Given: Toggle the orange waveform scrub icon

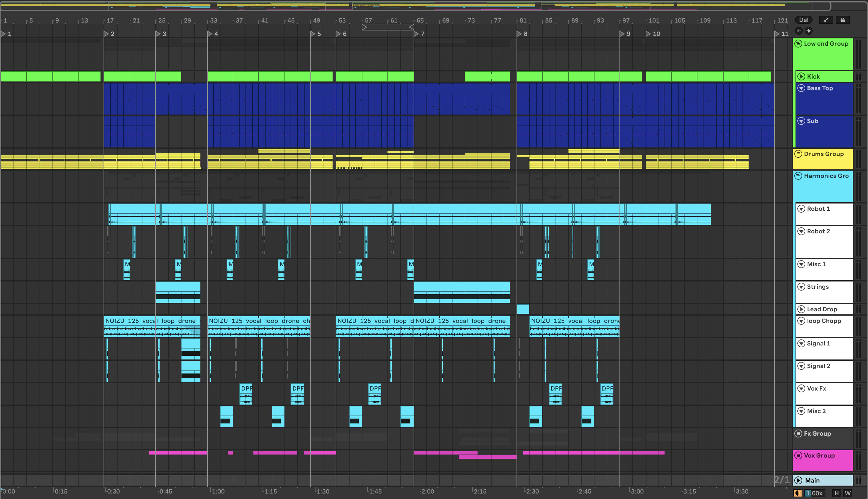Looking at the screenshot, I should pyautogui.click(x=797, y=493).
